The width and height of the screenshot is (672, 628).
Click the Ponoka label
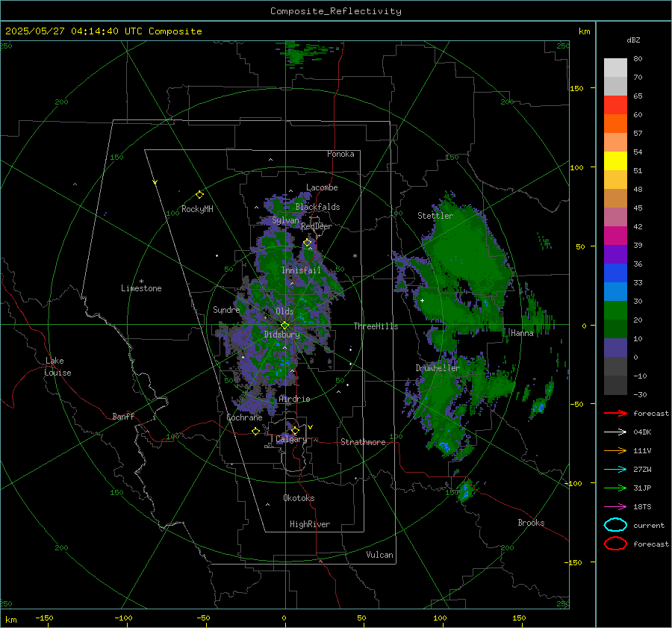340,154
